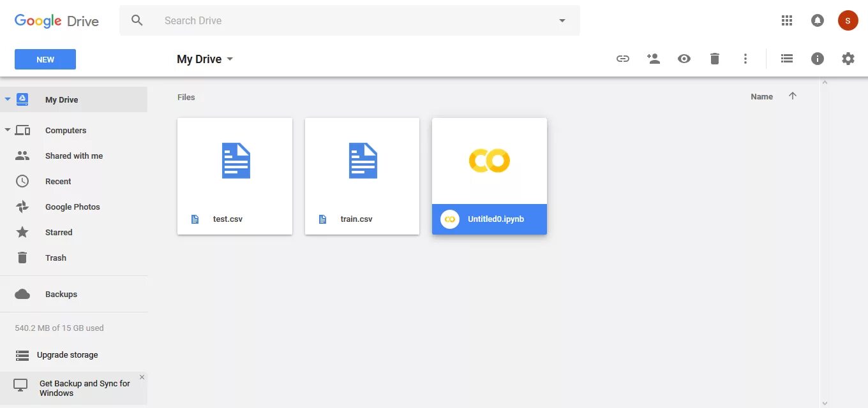
Task: Open the Trash folder label
Action: 56,258
